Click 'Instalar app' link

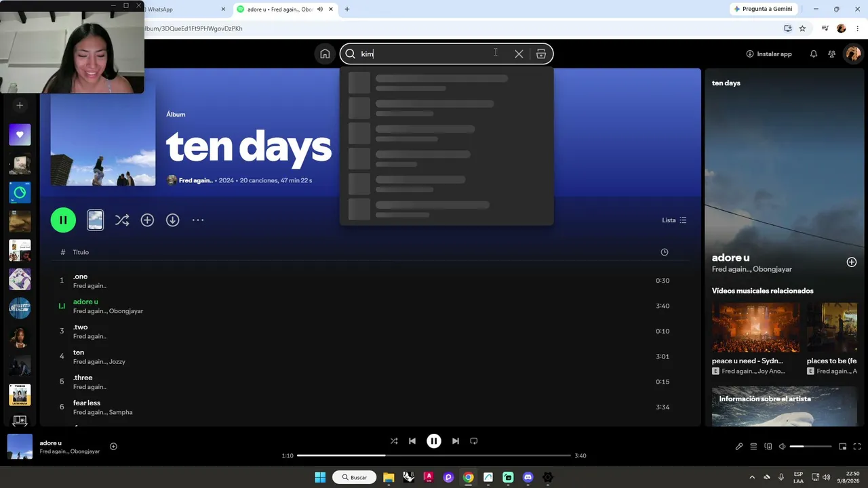769,54
